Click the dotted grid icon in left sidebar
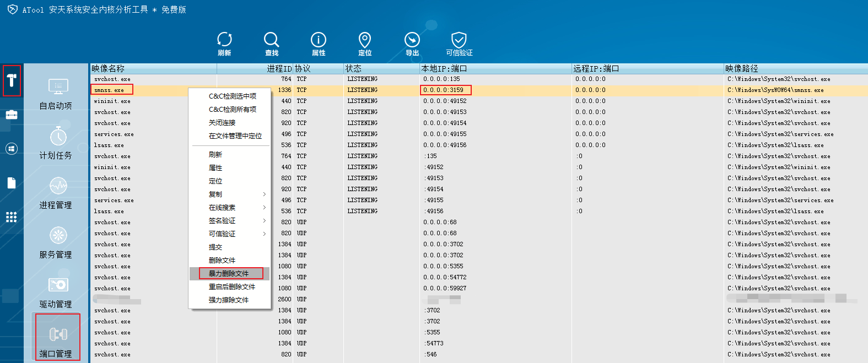The image size is (868, 363). pyautogui.click(x=12, y=217)
